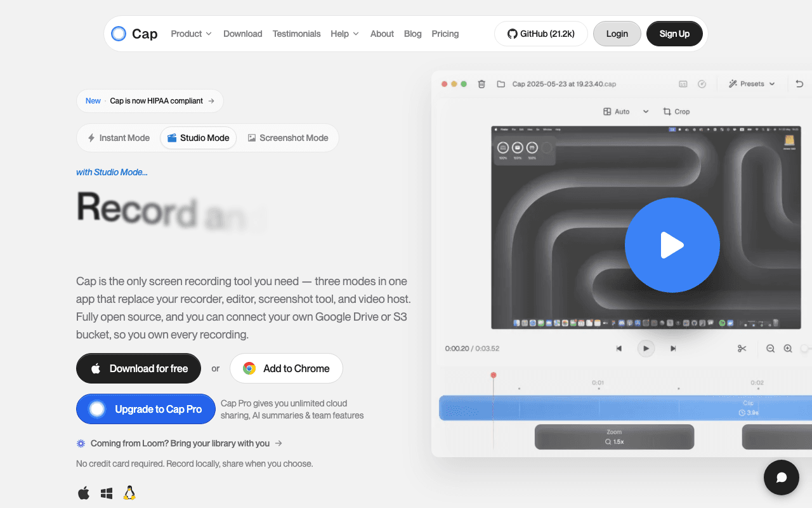This screenshot has height=508, width=812.
Task: Switch to Screenshot Mode tab
Action: tap(288, 138)
